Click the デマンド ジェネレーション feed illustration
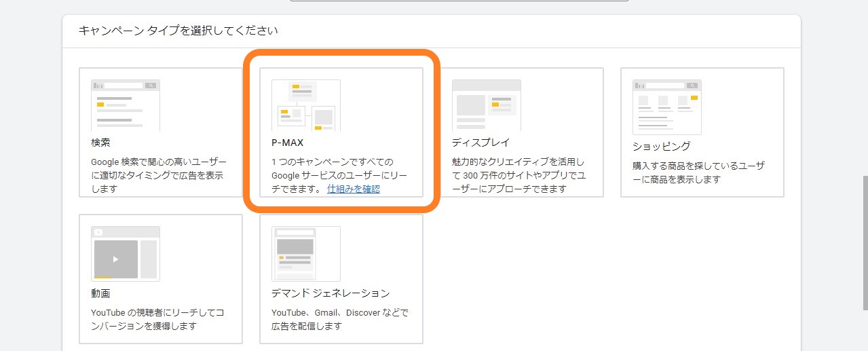 coord(306,254)
